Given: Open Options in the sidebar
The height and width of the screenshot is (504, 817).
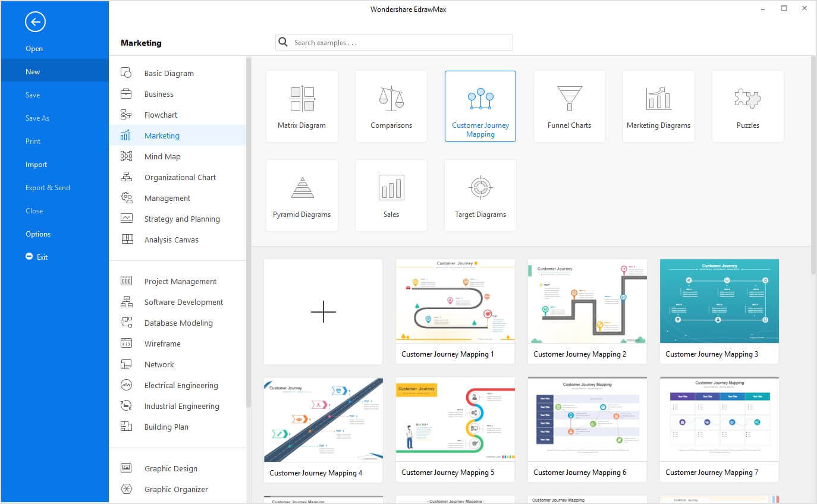Looking at the screenshot, I should (55, 234).
